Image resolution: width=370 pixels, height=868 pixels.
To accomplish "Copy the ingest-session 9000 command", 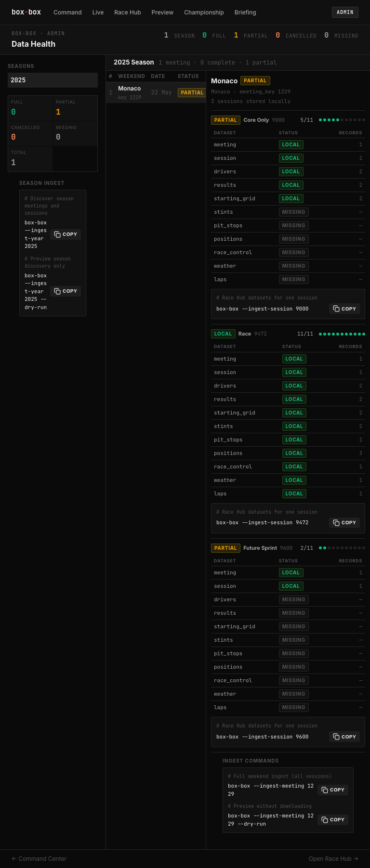I will 344,309.
